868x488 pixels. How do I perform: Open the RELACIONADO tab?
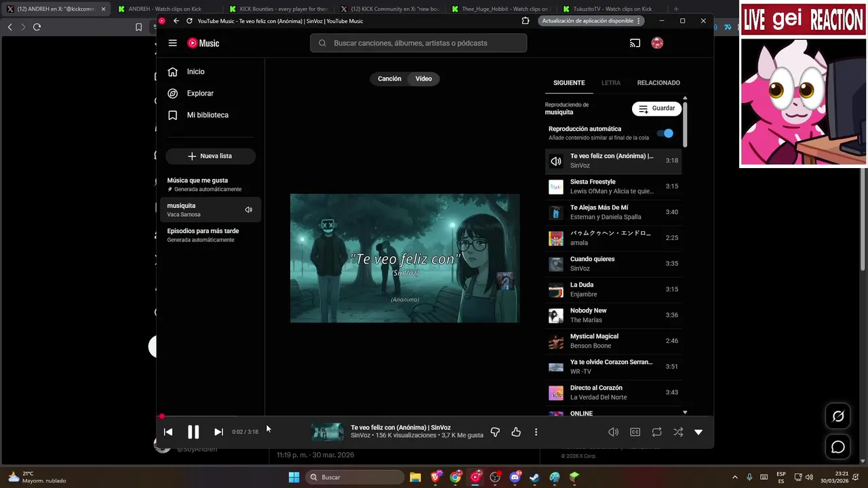pos(658,83)
